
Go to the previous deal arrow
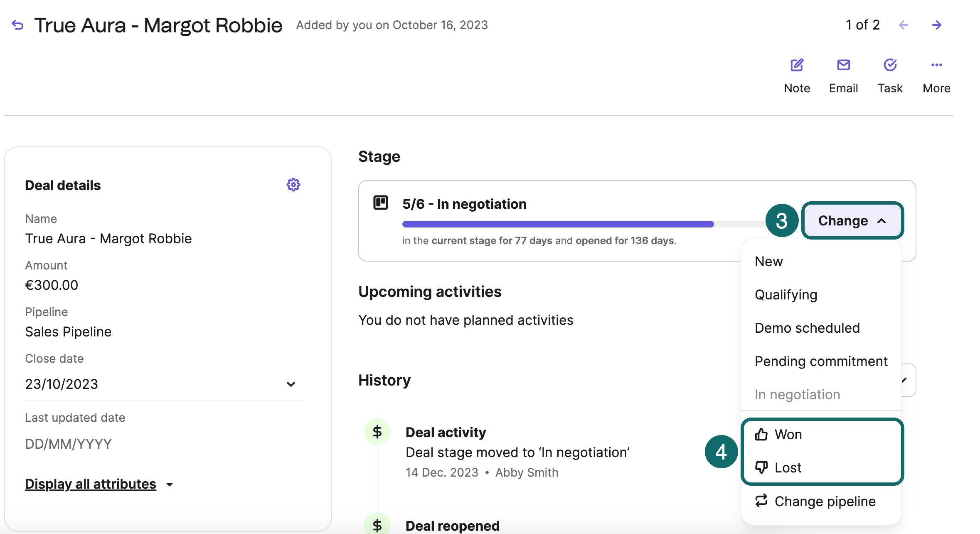903,25
